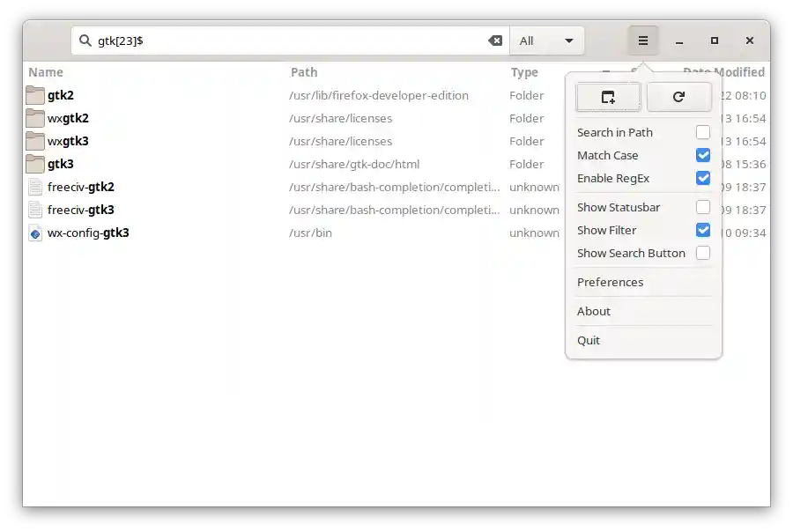
Task: Click the freeciv-gtk3 row unknown type
Action: click(x=534, y=210)
